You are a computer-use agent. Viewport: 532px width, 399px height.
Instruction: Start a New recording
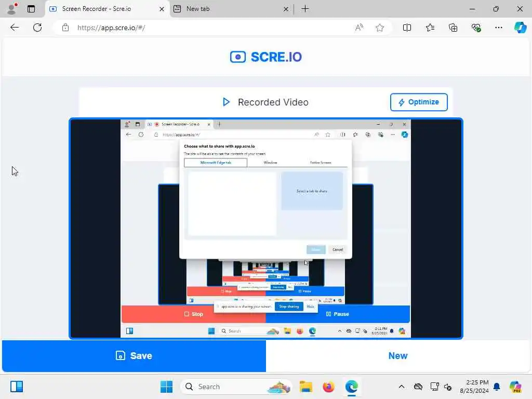pyautogui.click(x=397, y=355)
